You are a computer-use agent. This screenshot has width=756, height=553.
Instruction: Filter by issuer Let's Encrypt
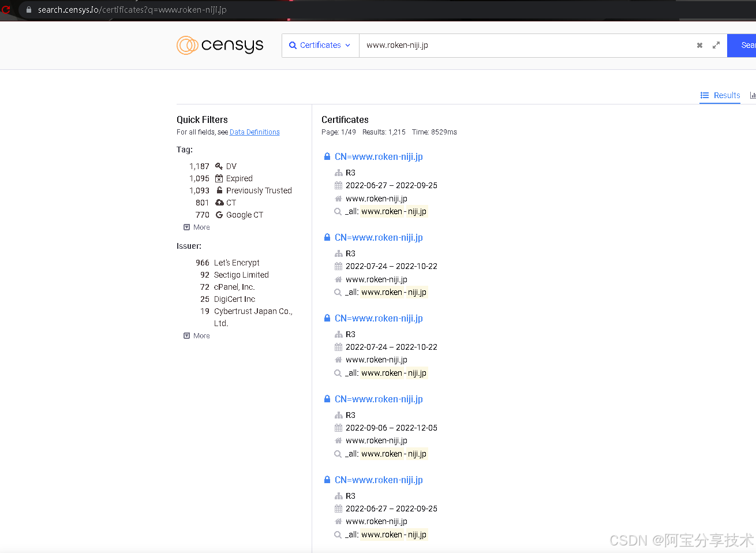237,263
